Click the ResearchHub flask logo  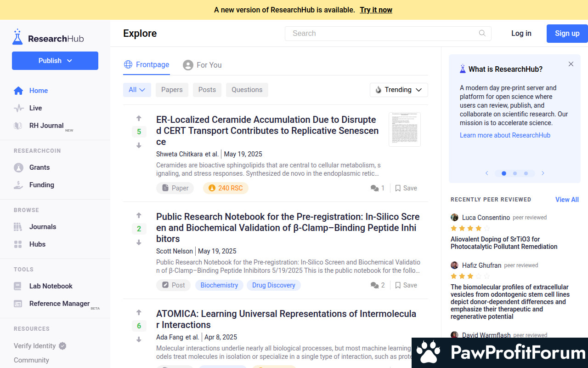coord(17,37)
